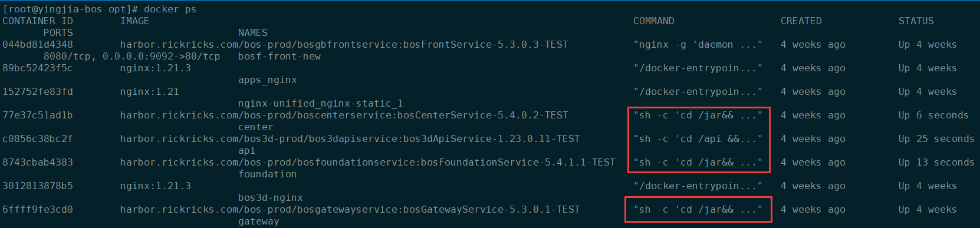Click the CREATED column header
The image size is (980, 228).
pyautogui.click(x=801, y=21)
